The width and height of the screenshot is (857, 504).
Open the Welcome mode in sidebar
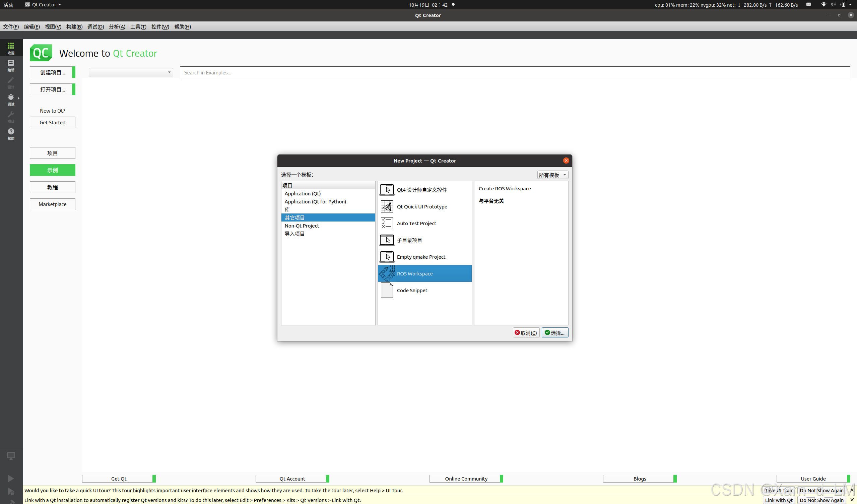11,48
